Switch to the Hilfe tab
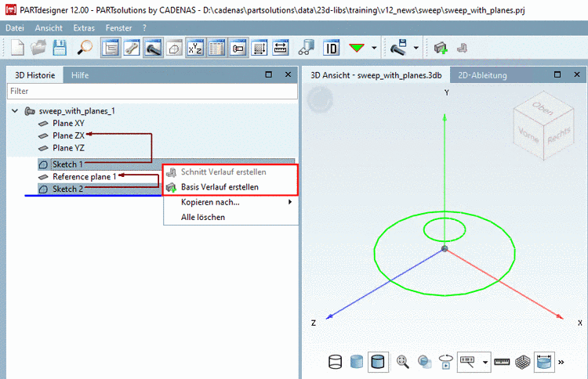 click(80, 75)
